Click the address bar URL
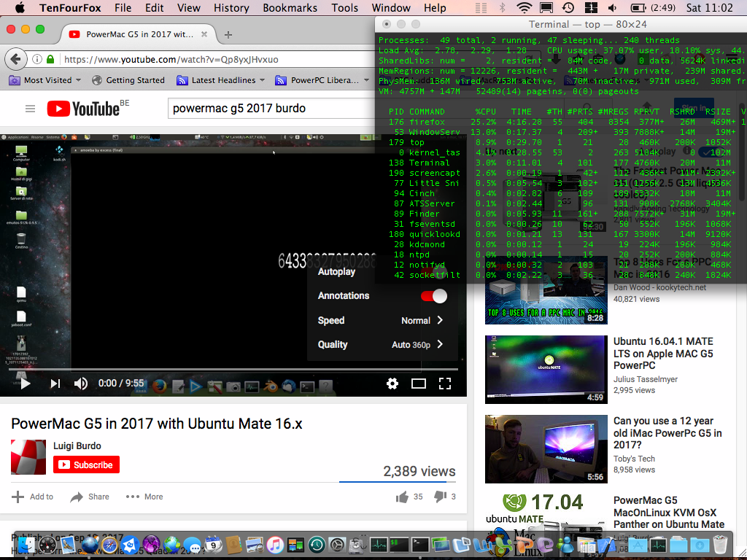The width and height of the screenshot is (747, 560). (171, 60)
